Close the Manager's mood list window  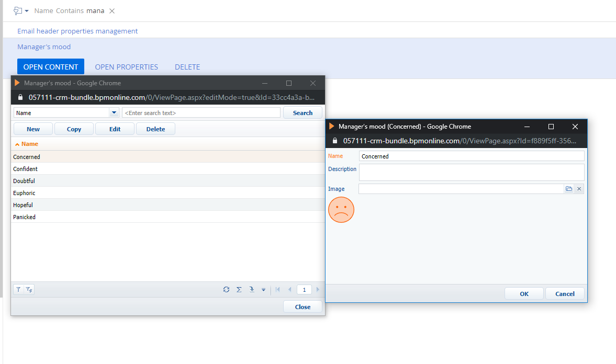pyautogui.click(x=313, y=83)
